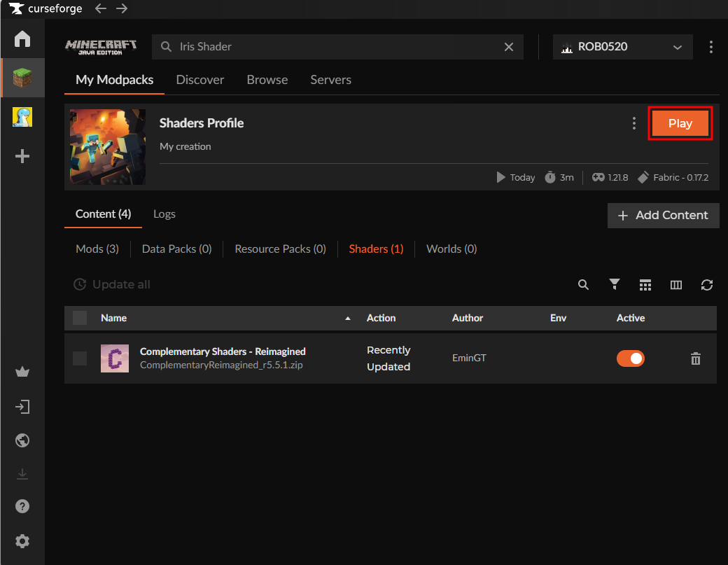This screenshot has height=565, width=728.
Task: Click the Env column header
Action: [x=558, y=318]
